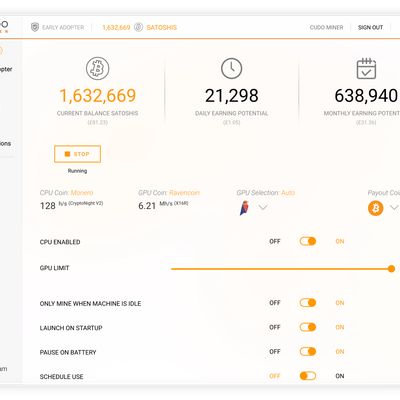
Task: Open the CUDO MINER header link
Action: (326, 27)
